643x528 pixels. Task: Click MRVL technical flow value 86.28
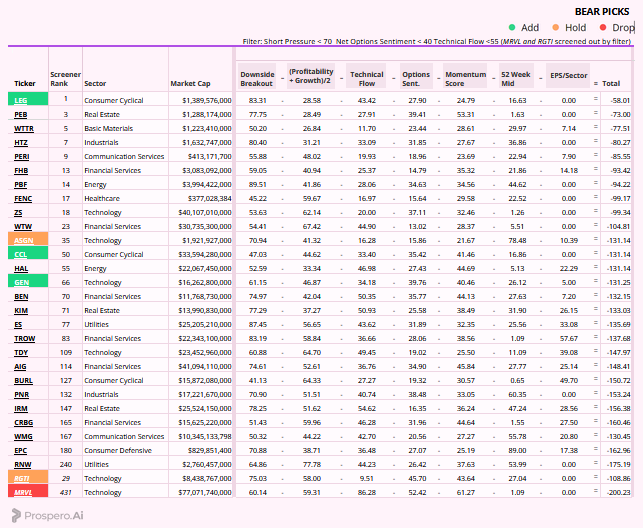tap(367, 492)
